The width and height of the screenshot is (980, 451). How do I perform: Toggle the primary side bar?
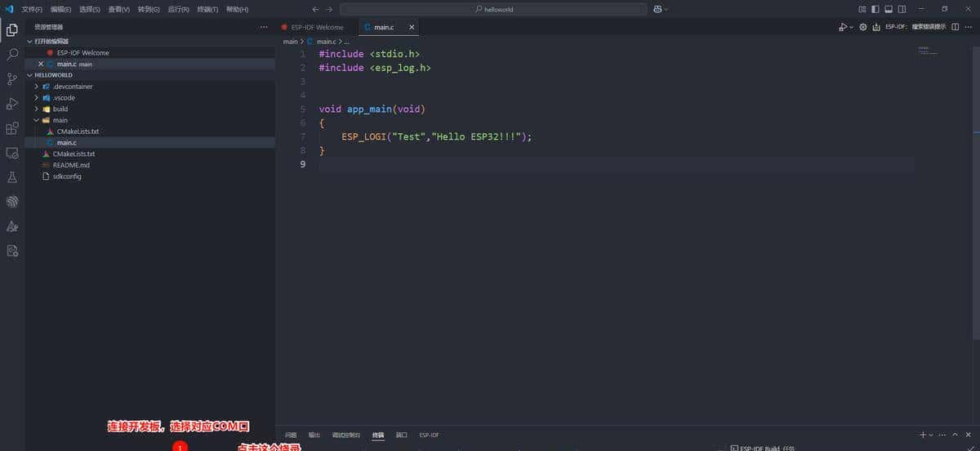875,9
